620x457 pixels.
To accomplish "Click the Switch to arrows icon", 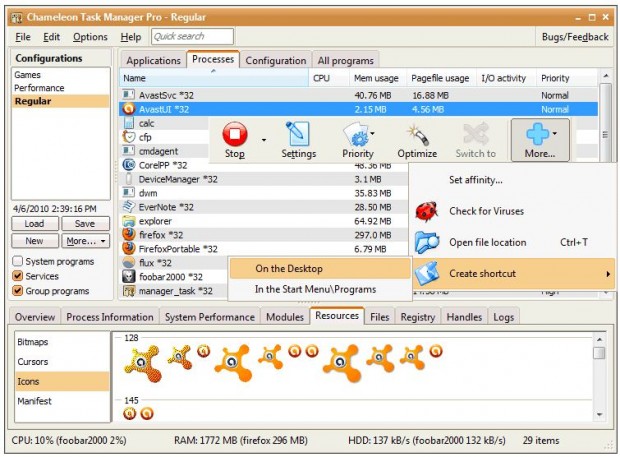I will [x=476, y=134].
